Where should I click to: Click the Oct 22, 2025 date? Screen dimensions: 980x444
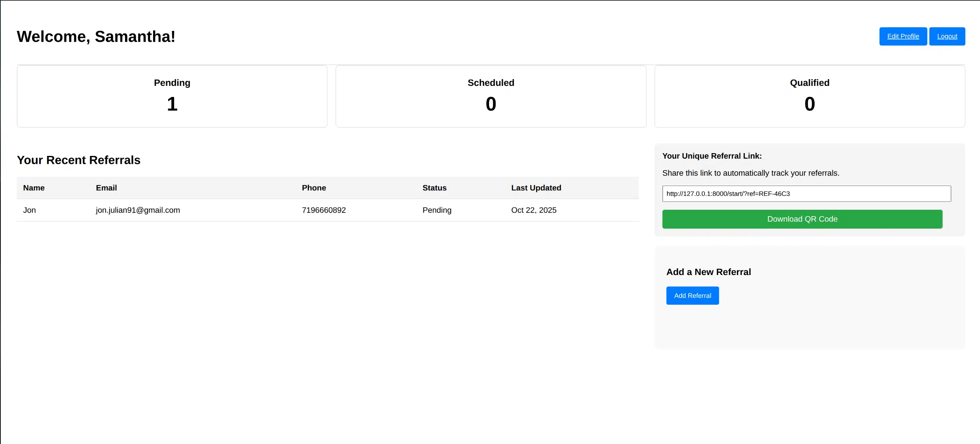[533, 210]
